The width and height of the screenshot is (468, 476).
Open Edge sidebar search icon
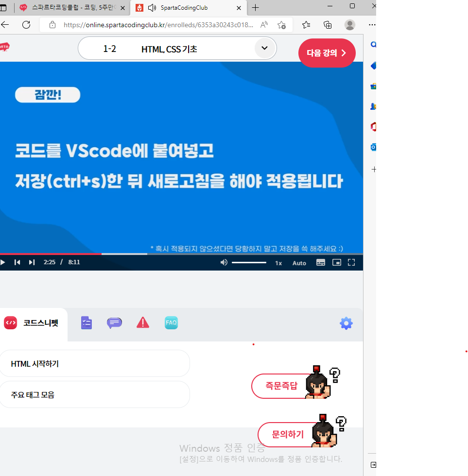pos(373,45)
